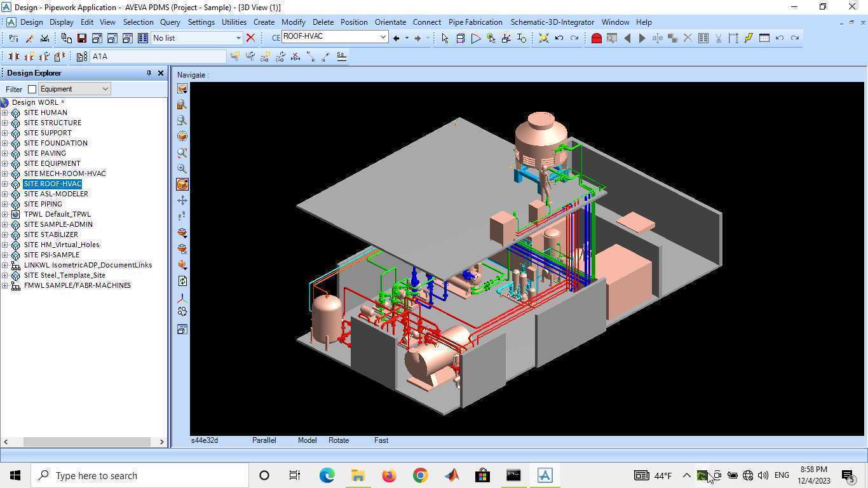Click the scissors cut icon
The height and width of the screenshot is (488, 868).
pos(718,38)
